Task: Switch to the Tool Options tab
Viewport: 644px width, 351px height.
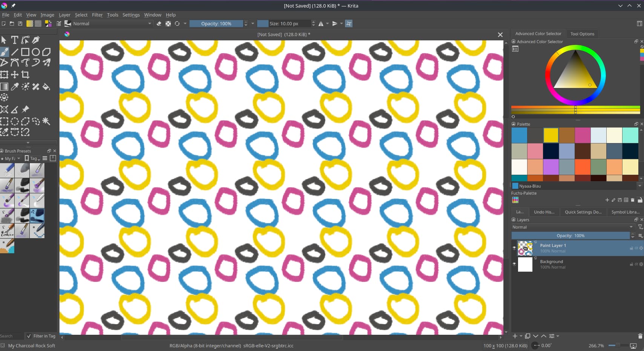Action: point(582,34)
